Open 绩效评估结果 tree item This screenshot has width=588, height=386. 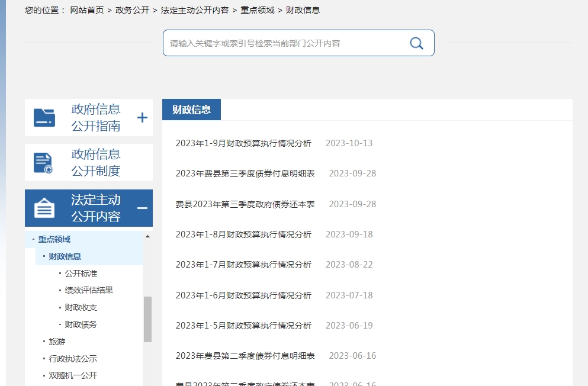[89, 290]
